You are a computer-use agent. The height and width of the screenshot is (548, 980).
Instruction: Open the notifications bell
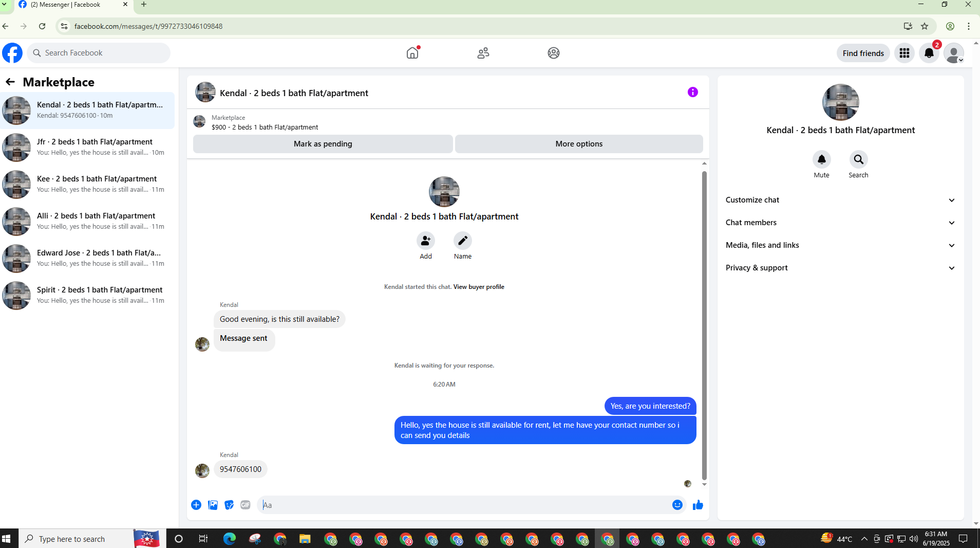pyautogui.click(x=929, y=53)
